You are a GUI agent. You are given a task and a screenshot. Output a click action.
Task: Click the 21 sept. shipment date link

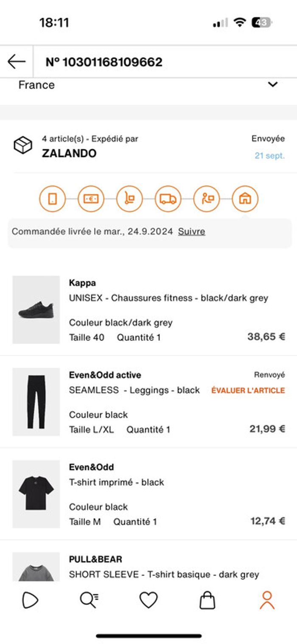(270, 156)
